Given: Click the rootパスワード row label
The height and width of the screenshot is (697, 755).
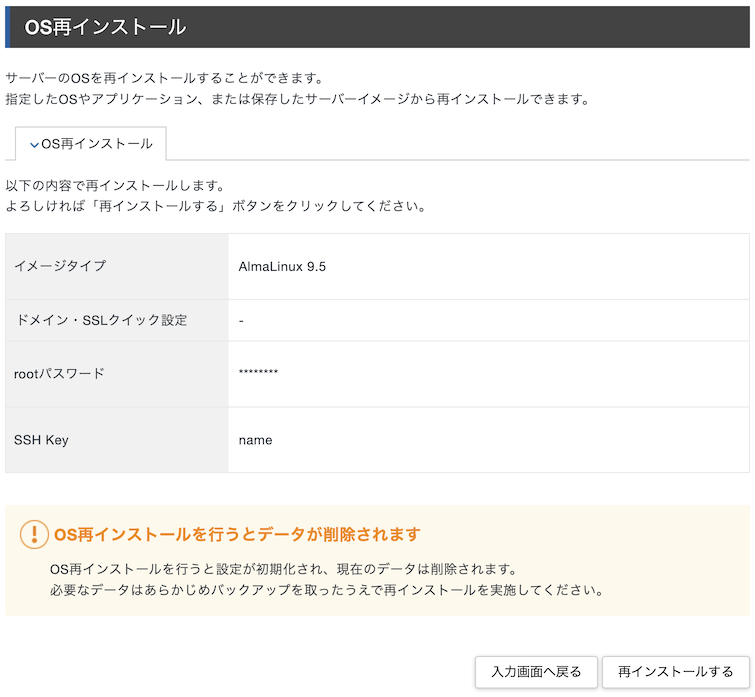Looking at the screenshot, I should click(59, 374).
